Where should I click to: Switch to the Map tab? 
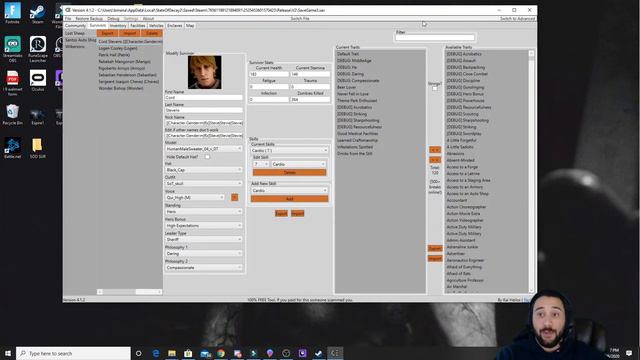pos(190,26)
